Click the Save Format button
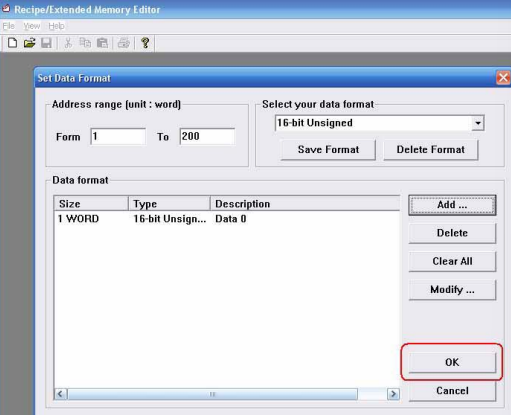Screen dimensions: 511x415 point(328,150)
